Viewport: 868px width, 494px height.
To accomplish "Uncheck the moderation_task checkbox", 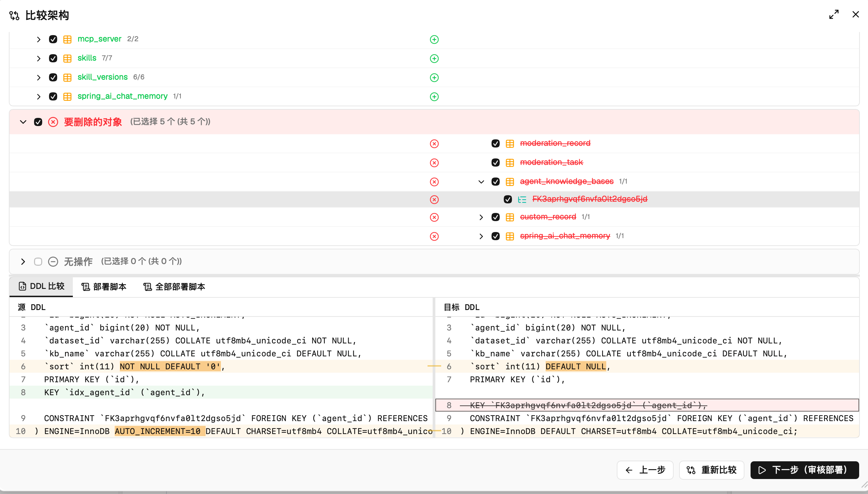I will [496, 163].
